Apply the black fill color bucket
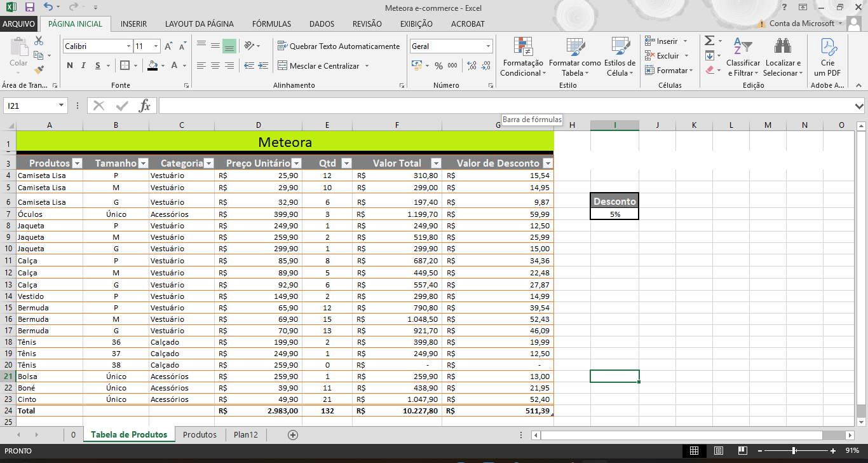 pyautogui.click(x=153, y=66)
